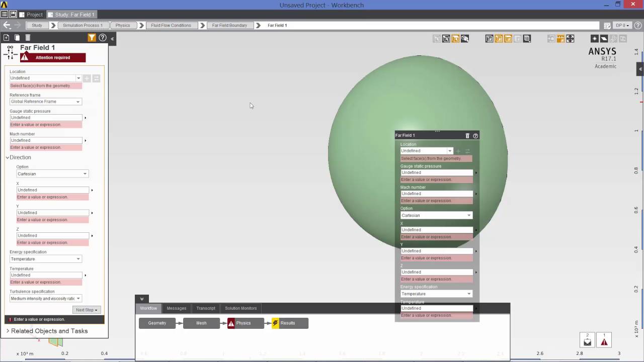Click the save project disk icon
Image resolution: width=644 pixels, height=362 pixels.
(x=13, y=15)
